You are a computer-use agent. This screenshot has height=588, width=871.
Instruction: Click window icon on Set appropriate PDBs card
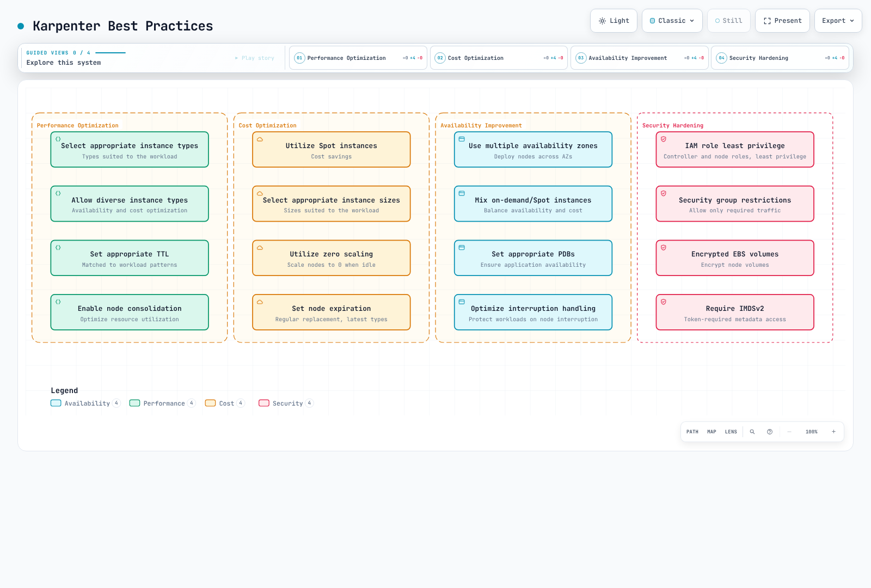[462, 248]
